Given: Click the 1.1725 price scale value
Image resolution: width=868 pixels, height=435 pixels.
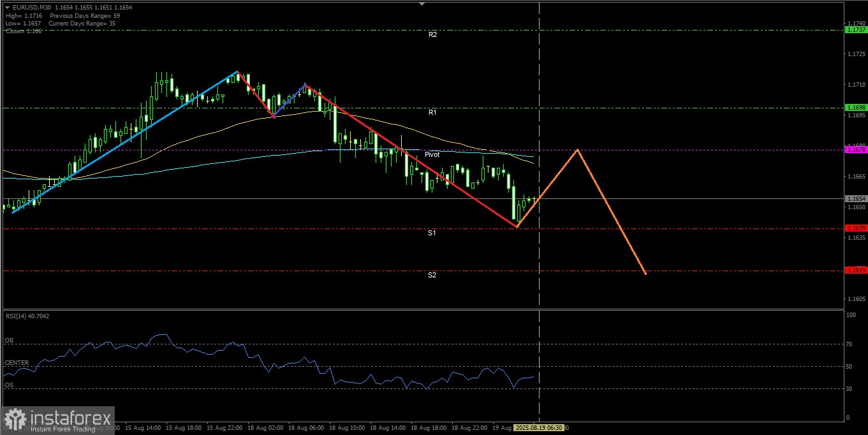Looking at the screenshot, I should pos(856,54).
